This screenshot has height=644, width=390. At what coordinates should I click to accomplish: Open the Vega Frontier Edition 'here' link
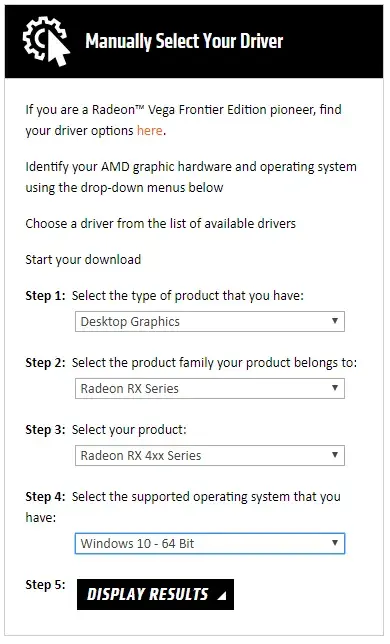point(149,131)
